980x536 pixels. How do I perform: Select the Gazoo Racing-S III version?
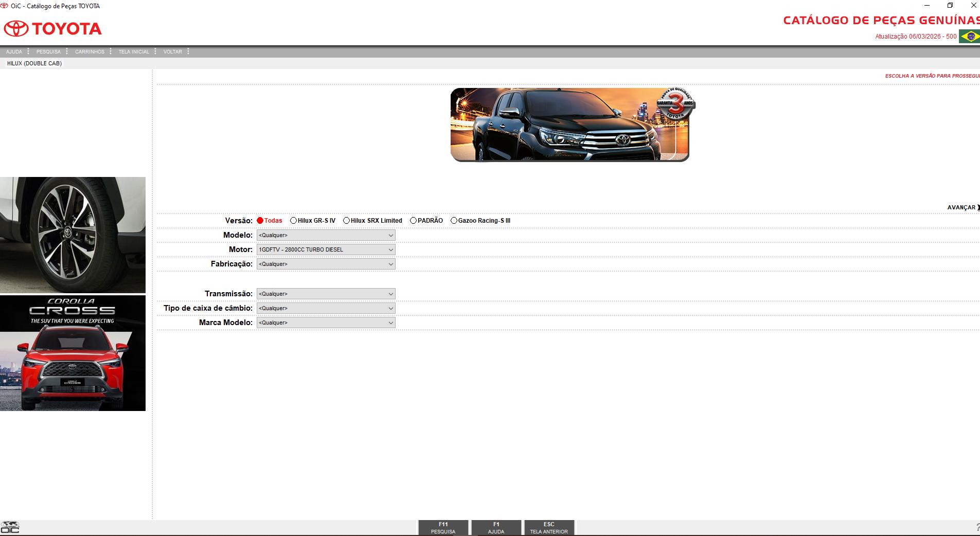(454, 221)
